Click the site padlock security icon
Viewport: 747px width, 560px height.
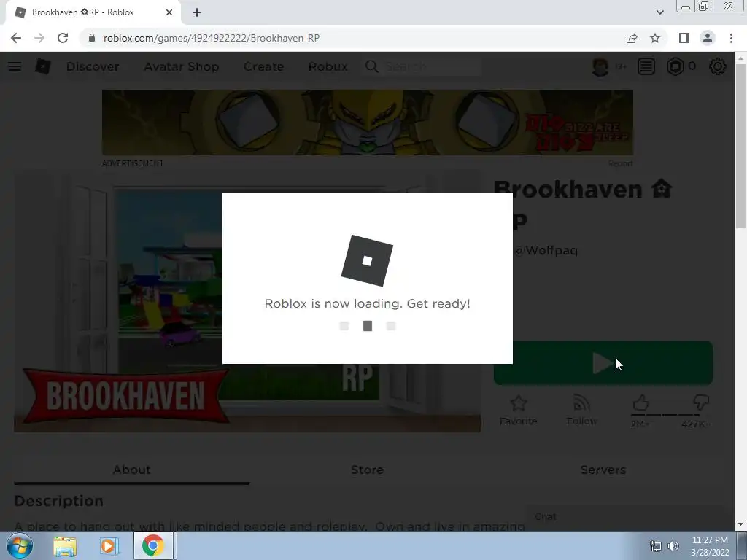pos(92,38)
